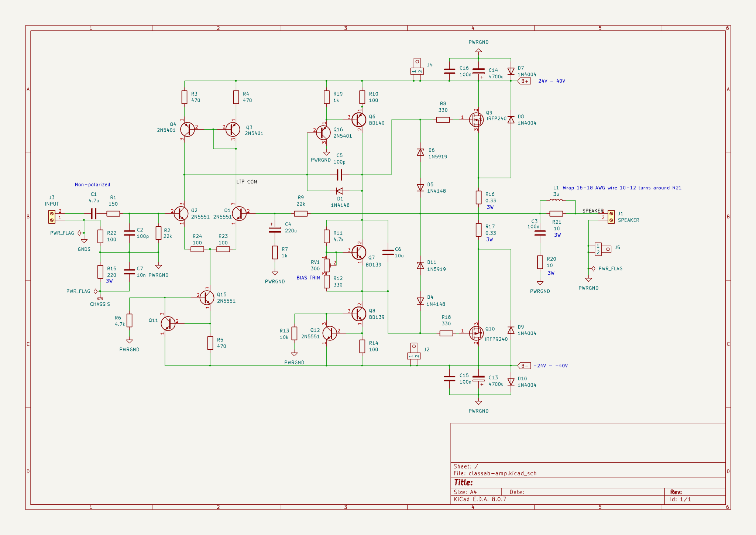Viewport: 756px width, 535px height.
Task: Click the J2 connector symbol
Action: click(x=414, y=351)
